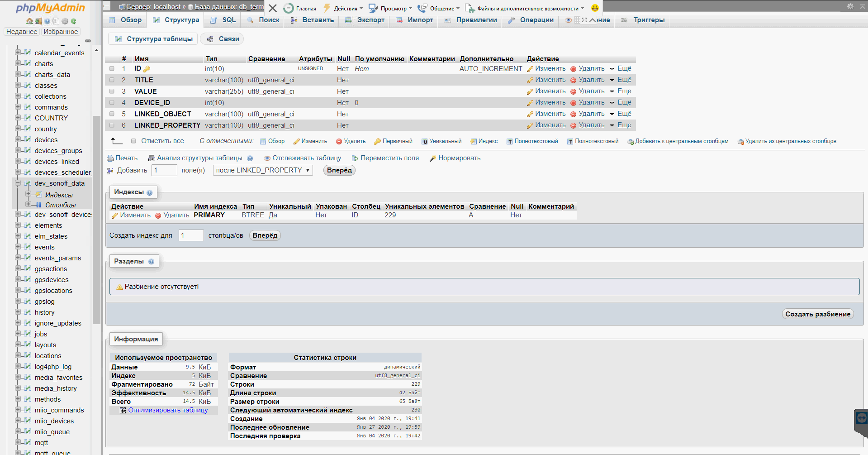Click the page settings gear in top-right corner
The height and width of the screenshot is (455, 868).
tap(850, 6)
